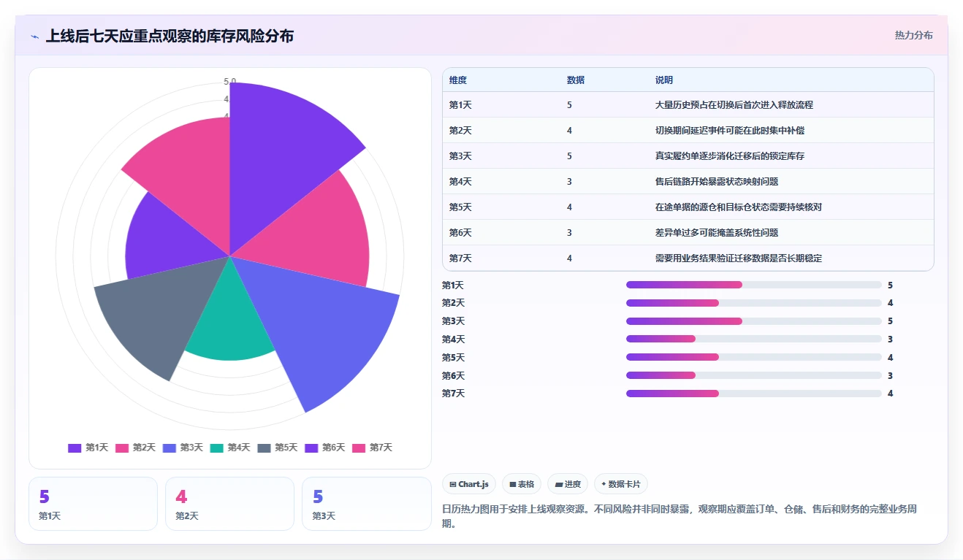Select table cell 切换期间延迟事件可能在此时集中补偿

[x=730, y=131]
